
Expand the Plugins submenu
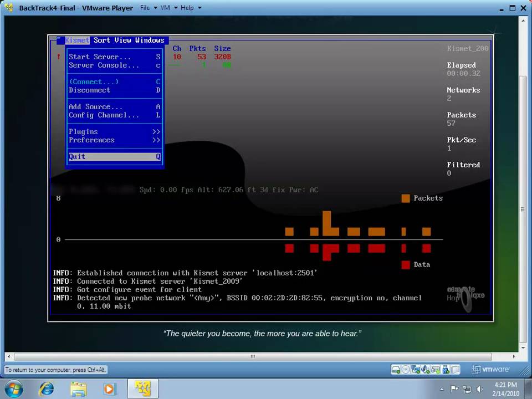(x=114, y=132)
